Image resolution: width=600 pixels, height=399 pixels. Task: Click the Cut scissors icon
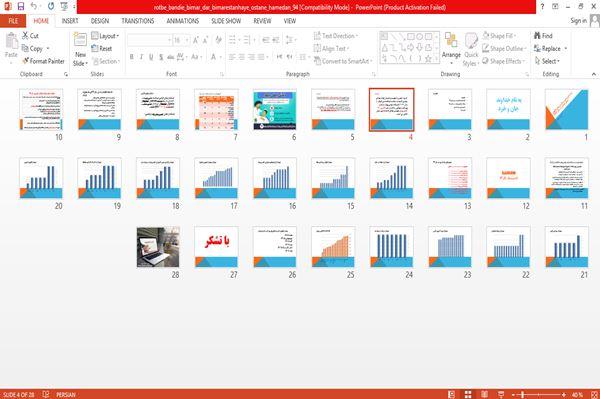(x=25, y=36)
